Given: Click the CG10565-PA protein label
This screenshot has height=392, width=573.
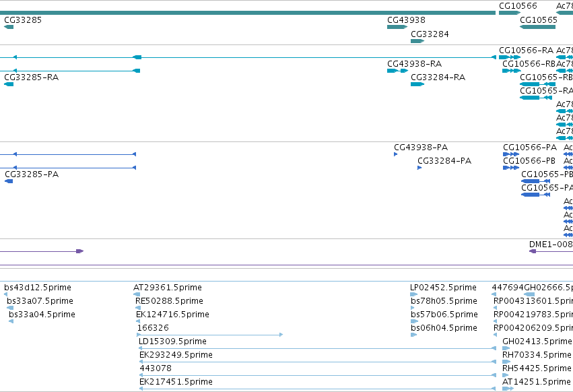Looking at the screenshot, I should tap(547, 188).
